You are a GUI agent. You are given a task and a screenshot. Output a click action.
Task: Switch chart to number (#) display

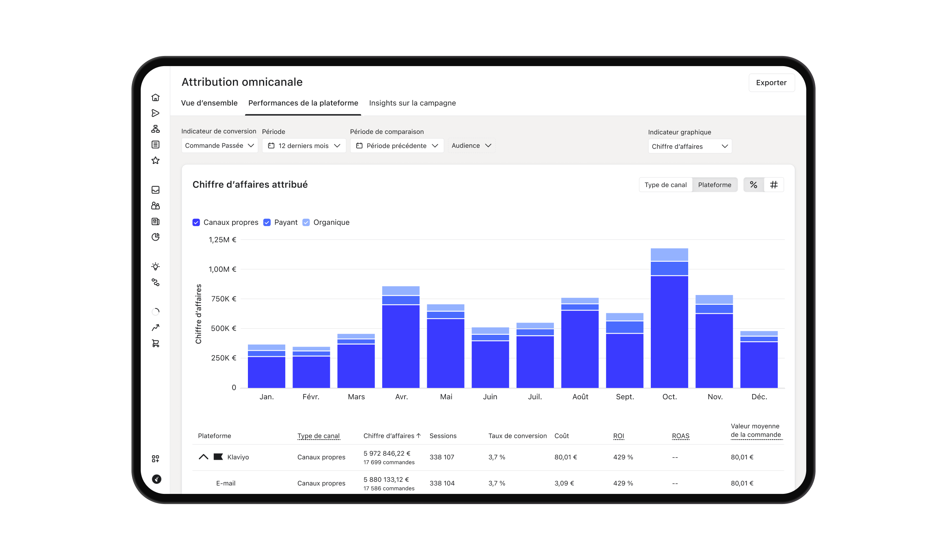point(774,185)
